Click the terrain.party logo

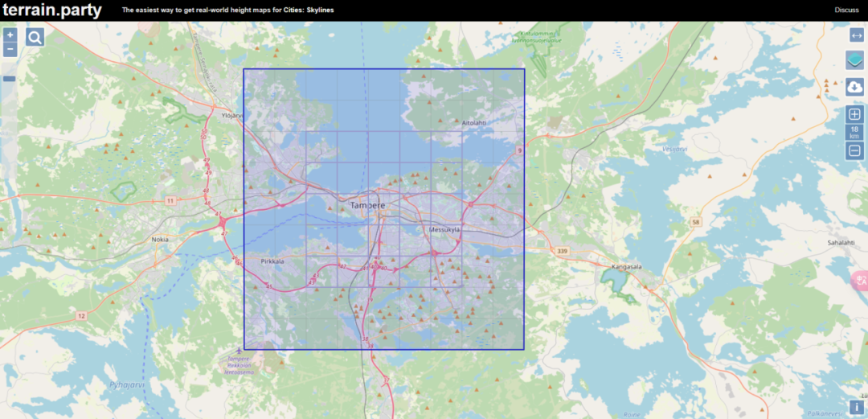click(x=52, y=10)
